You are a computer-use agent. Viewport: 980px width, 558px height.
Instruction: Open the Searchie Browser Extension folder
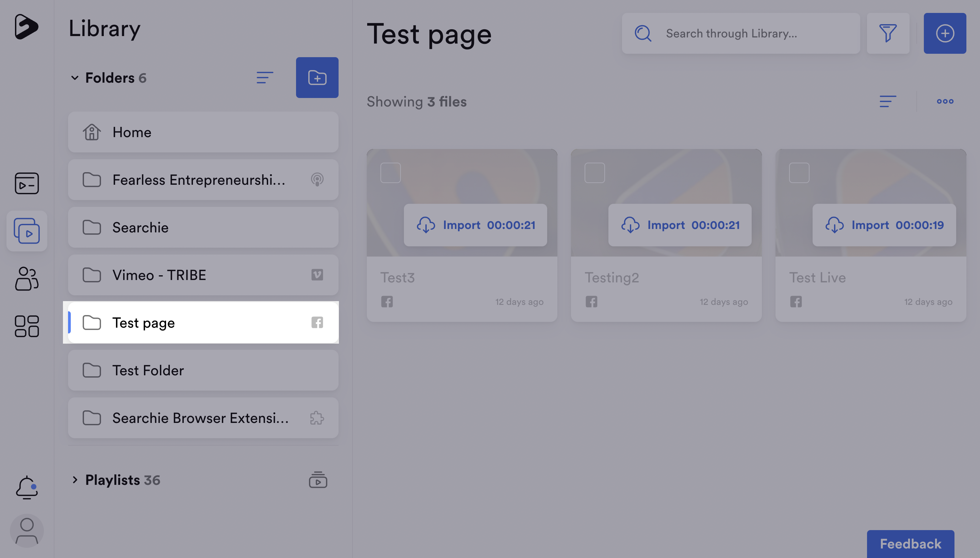pyautogui.click(x=203, y=418)
